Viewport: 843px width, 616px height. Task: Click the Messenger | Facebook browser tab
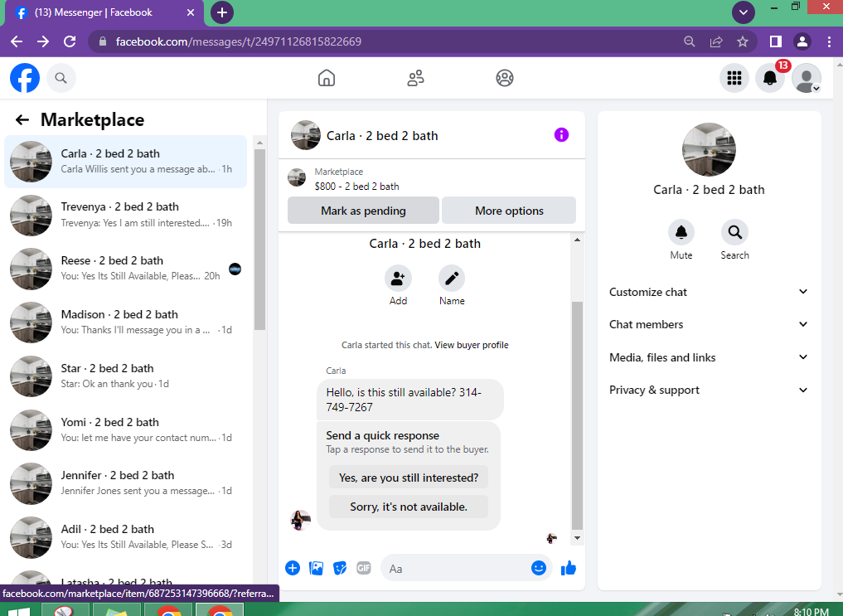pyautogui.click(x=104, y=12)
